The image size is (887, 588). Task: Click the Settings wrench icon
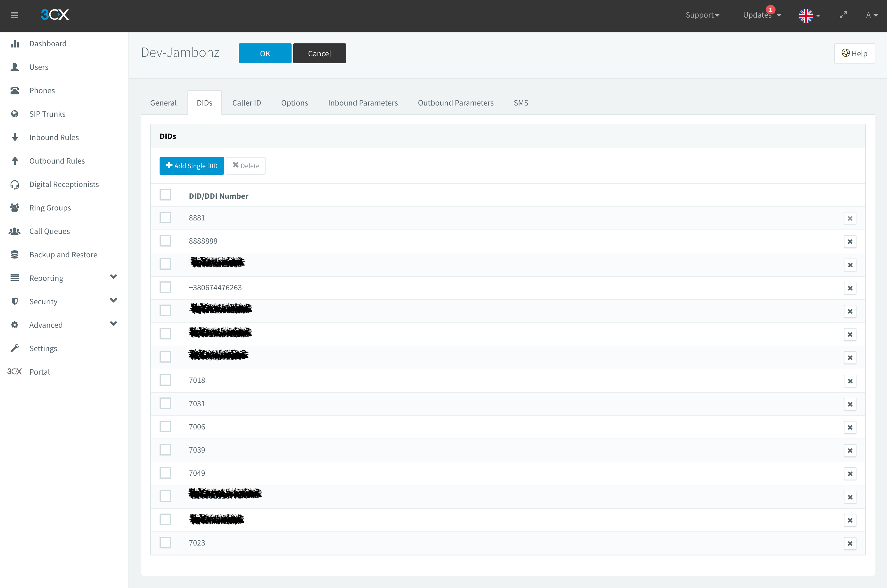click(x=15, y=349)
